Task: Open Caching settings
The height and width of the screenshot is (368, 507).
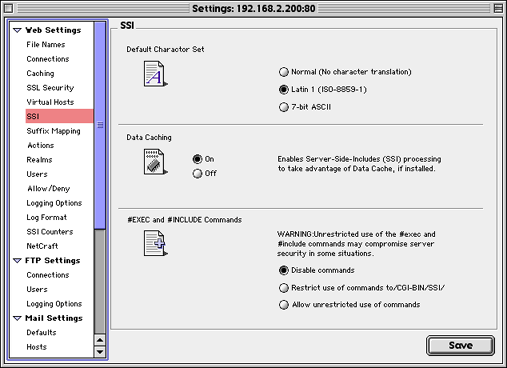Action: 40,73
